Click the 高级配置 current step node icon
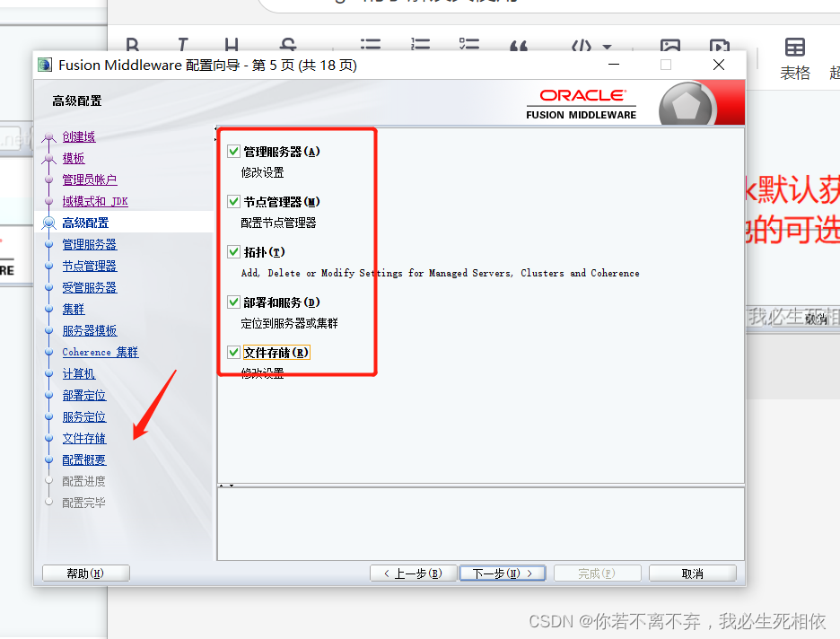This screenshot has height=639, width=840. point(48,223)
